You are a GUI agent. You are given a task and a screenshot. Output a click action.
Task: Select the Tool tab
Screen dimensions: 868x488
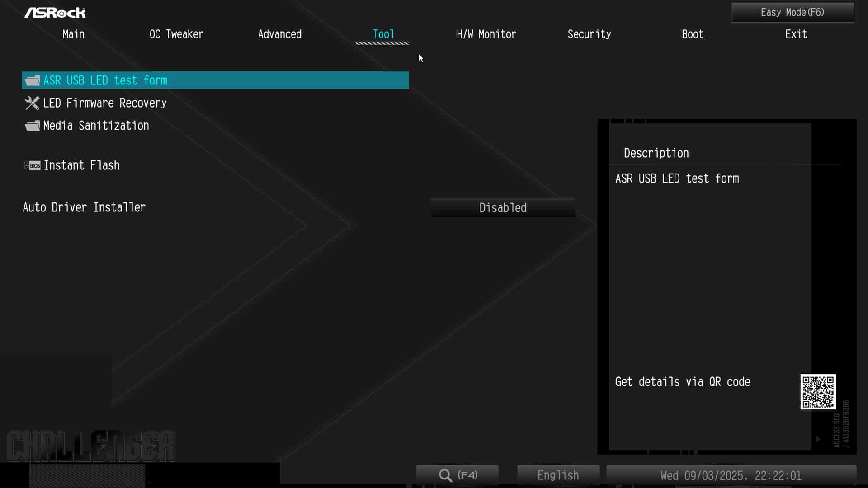click(x=383, y=34)
